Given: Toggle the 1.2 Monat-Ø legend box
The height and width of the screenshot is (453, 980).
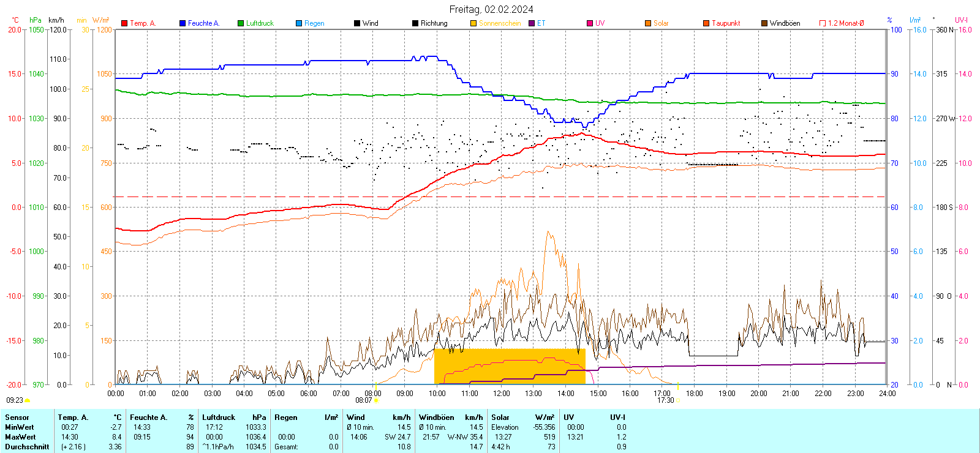Looking at the screenshot, I should (x=823, y=23).
